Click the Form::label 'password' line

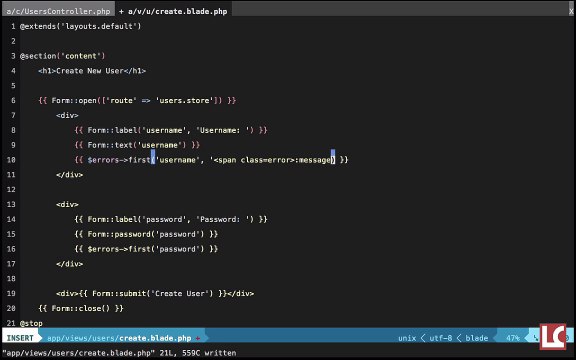[171, 219]
